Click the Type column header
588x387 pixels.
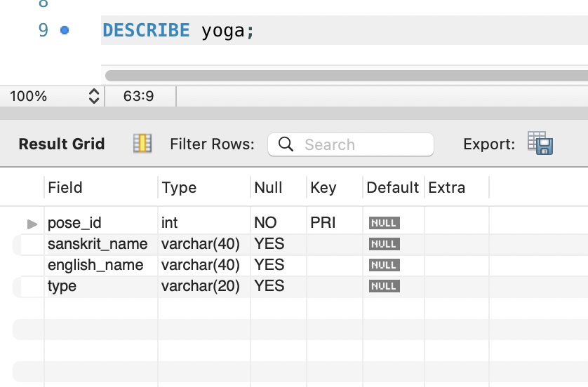[x=179, y=187]
